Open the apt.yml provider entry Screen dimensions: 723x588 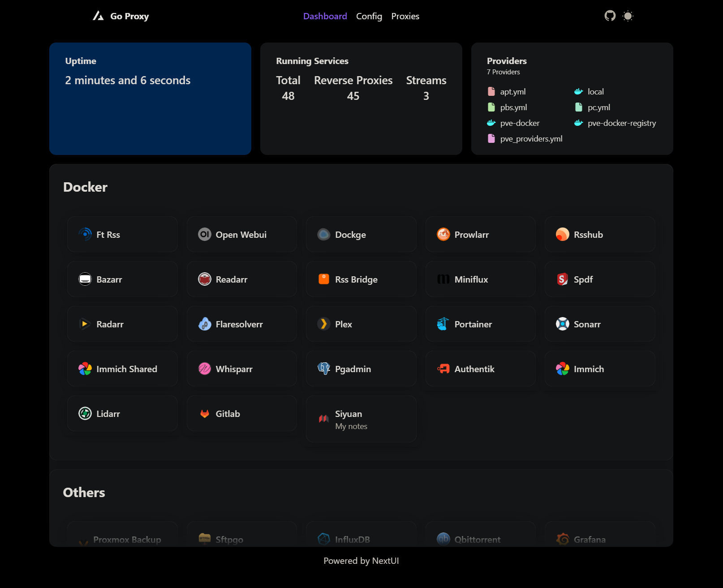pyautogui.click(x=512, y=91)
